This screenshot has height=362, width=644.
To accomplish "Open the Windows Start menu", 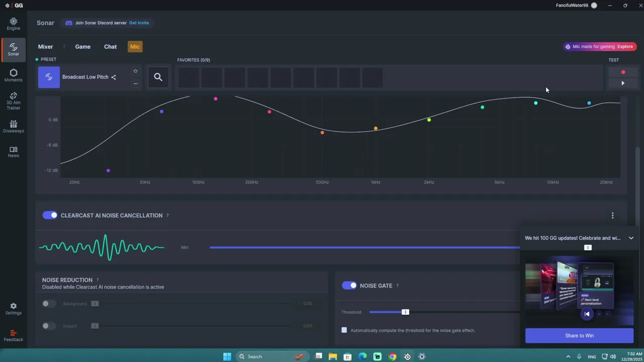I will [227, 356].
